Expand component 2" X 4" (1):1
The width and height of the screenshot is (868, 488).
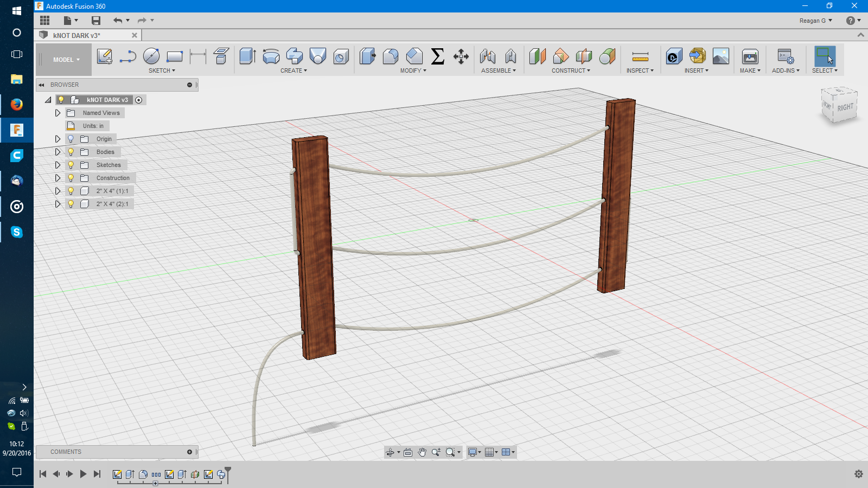point(58,191)
